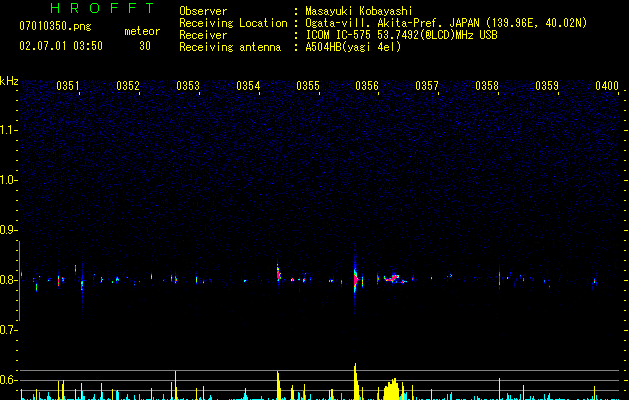
Task: Click the red meteor echo after 0354
Action: 278,274
